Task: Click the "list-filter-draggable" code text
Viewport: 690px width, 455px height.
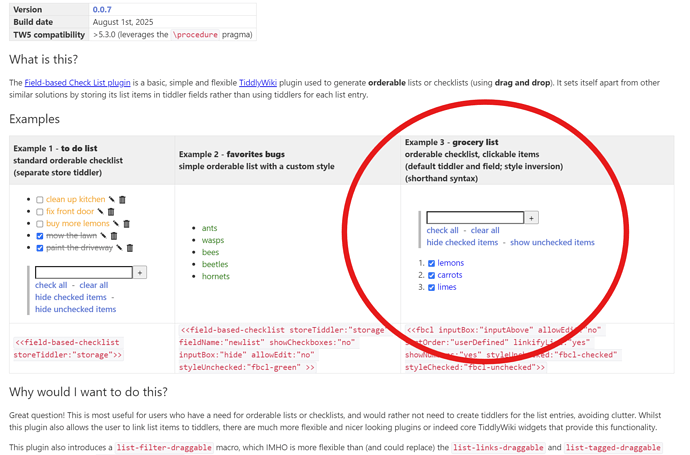Action: [x=164, y=448]
